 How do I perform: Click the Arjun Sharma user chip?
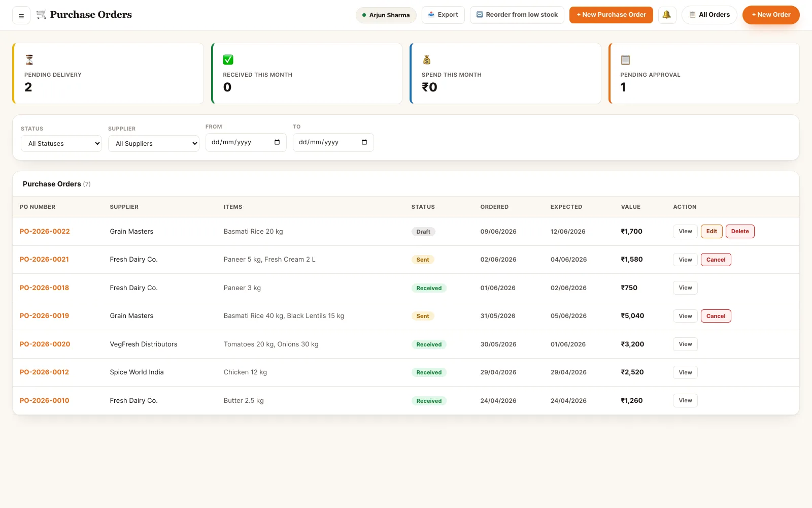click(386, 15)
